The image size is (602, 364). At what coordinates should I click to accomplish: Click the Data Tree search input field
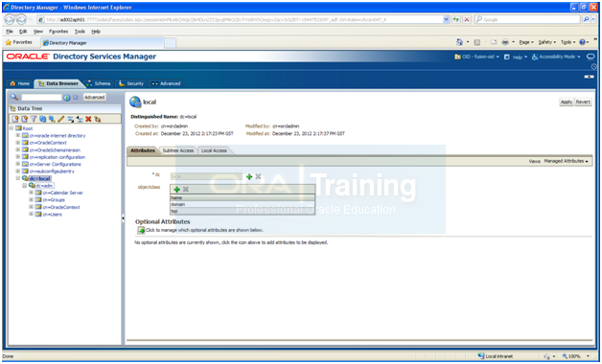pyautogui.click(x=41, y=98)
